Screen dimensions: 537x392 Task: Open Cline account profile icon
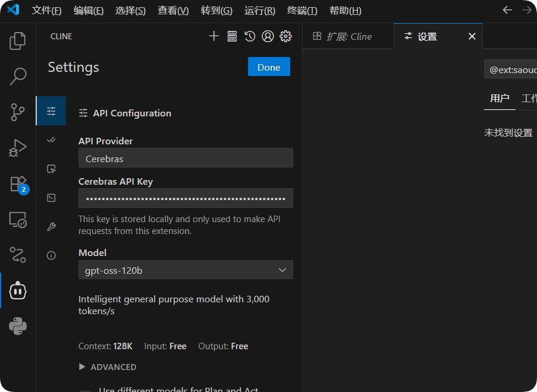268,36
